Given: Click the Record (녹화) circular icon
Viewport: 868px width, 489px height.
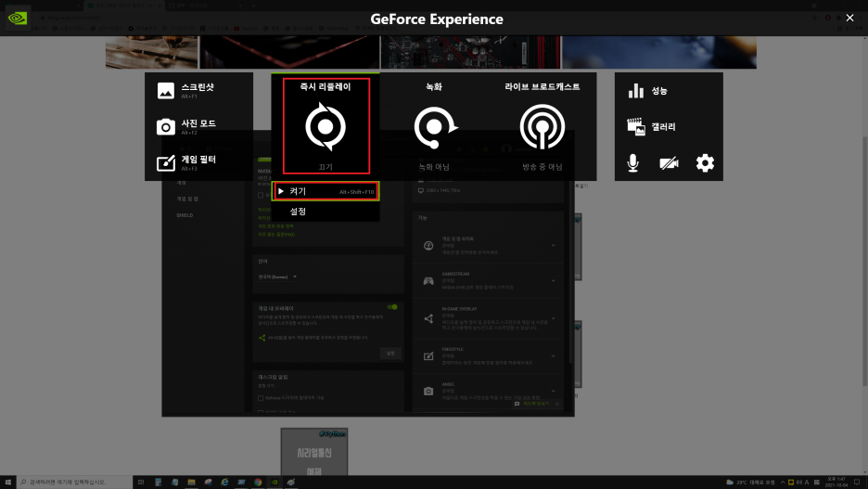Looking at the screenshot, I should [435, 127].
